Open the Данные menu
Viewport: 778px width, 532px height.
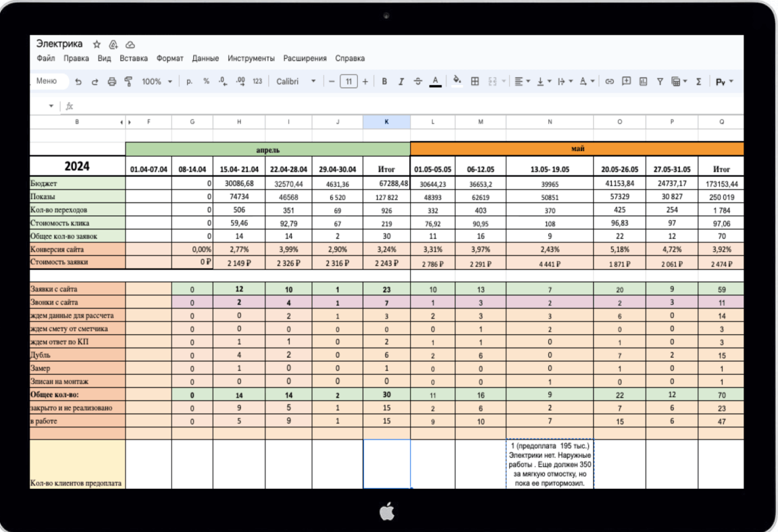pyautogui.click(x=205, y=59)
